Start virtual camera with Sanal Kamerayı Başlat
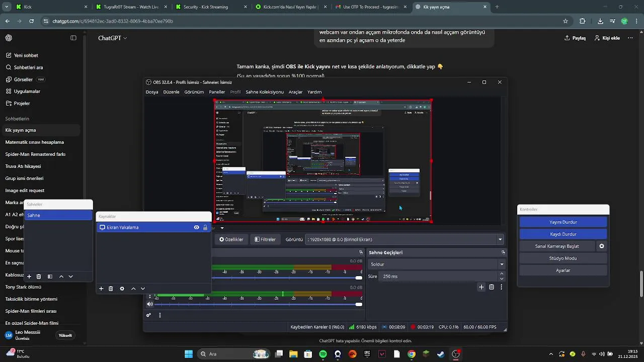 click(x=557, y=246)
